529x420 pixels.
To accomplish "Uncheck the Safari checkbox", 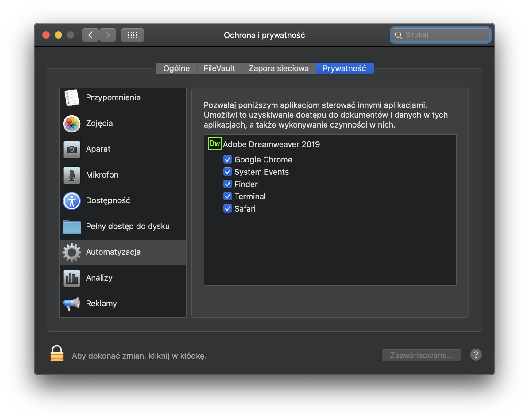I will pos(228,209).
